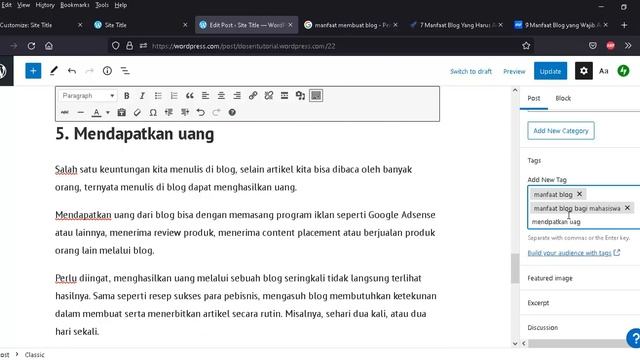The image size is (640, 360).
Task: Apply the text color A button
Action: click(96, 112)
